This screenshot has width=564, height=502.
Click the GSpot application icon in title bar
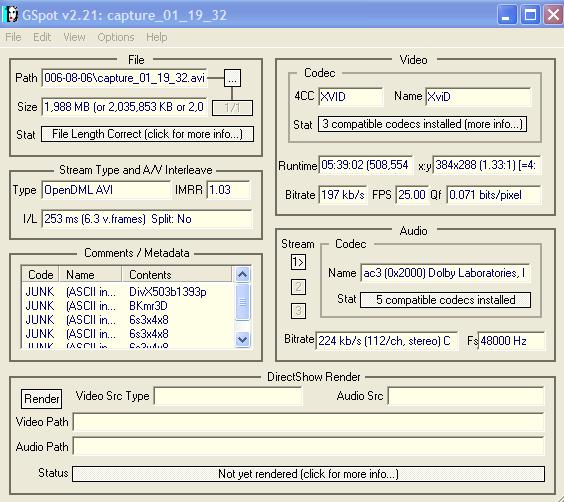(x=10, y=14)
